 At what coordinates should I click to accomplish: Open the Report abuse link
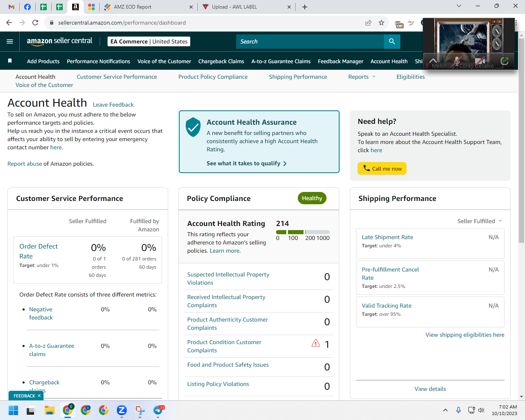click(x=25, y=164)
